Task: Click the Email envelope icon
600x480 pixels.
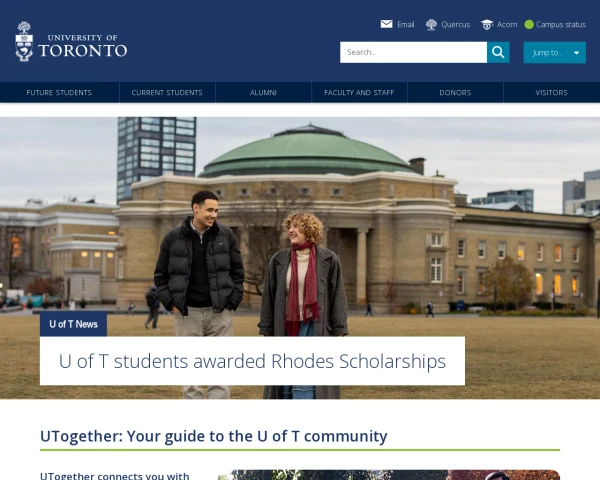Action: [x=386, y=24]
